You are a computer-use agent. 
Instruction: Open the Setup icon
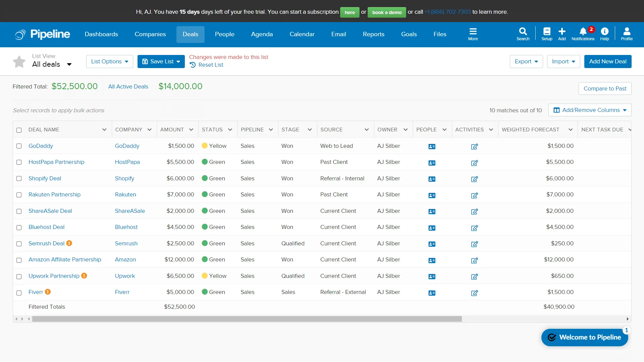(547, 34)
